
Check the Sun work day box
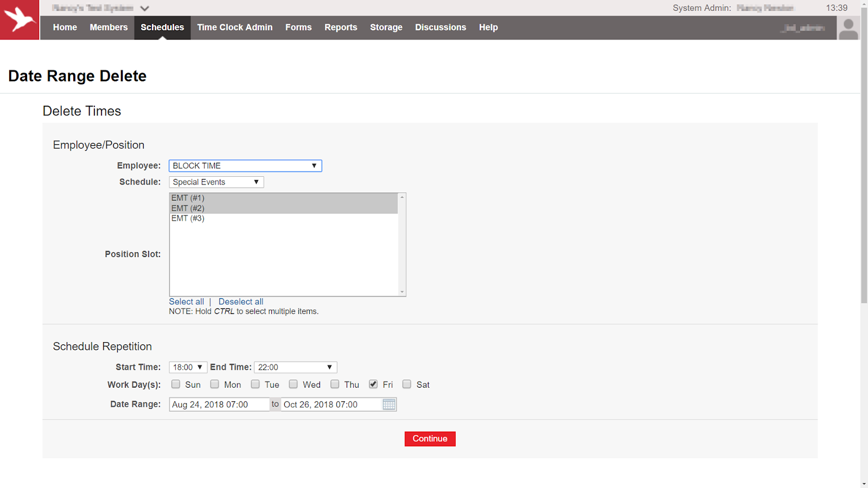point(176,384)
